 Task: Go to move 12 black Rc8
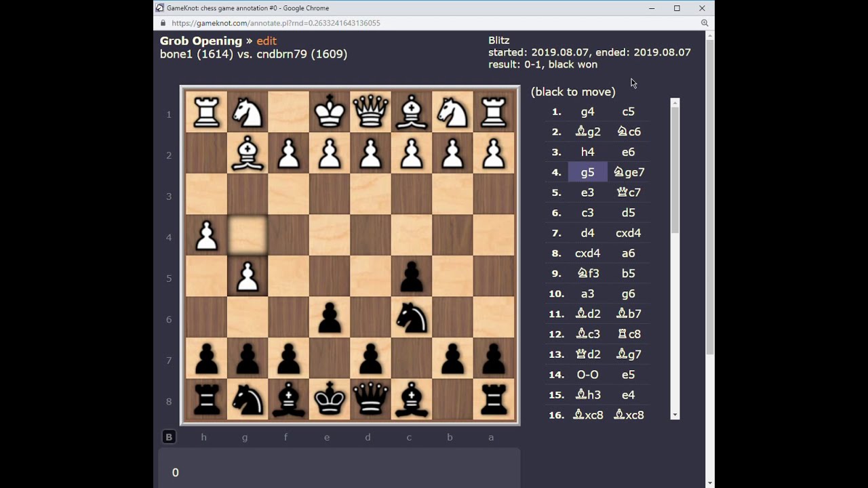pos(629,333)
